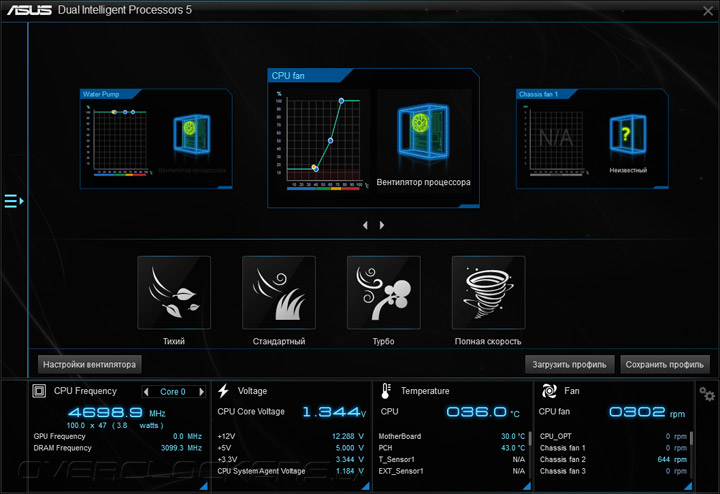Image resolution: width=720 pixels, height=494 pixels.
Task: Expand the Fan panel corner triangle
Action: click(688, 486)
